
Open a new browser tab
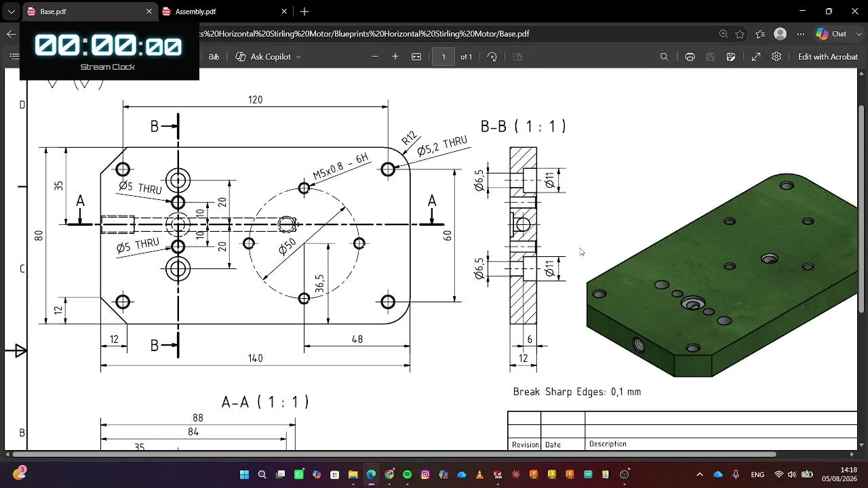coord(304,12)
